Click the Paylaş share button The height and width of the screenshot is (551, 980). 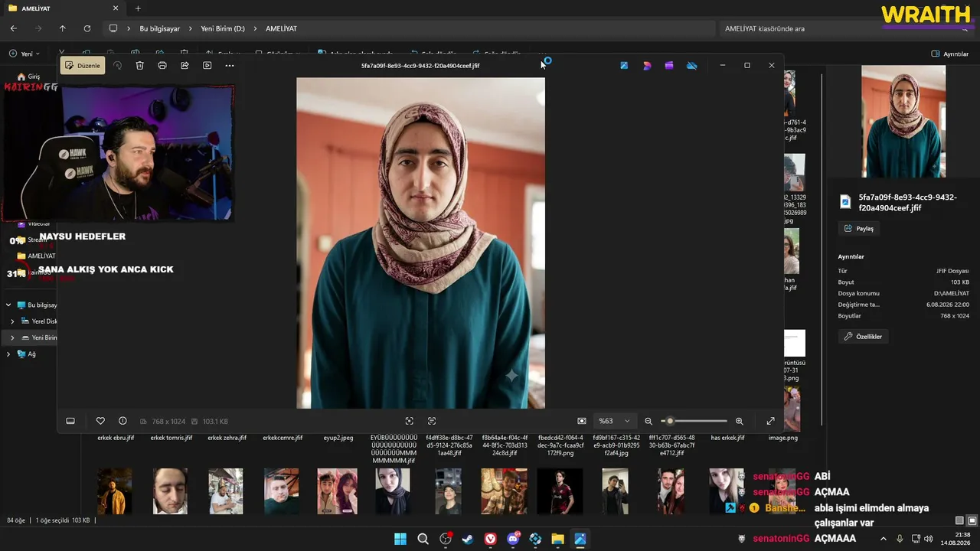(859, 228)
